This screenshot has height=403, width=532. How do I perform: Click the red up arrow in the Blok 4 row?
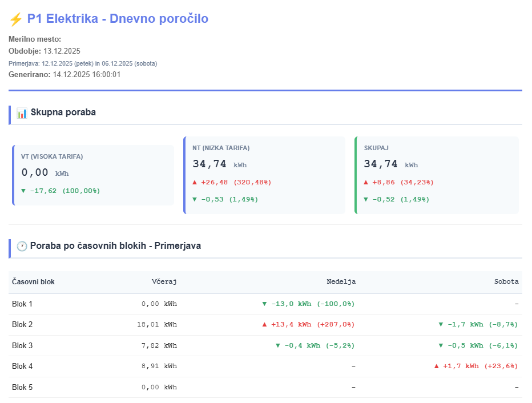437,366
